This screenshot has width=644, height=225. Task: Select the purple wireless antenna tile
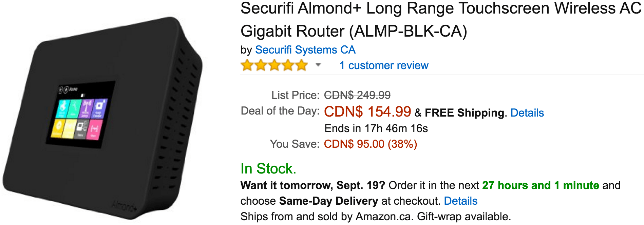pyautogui.click(x=87, y=108)
